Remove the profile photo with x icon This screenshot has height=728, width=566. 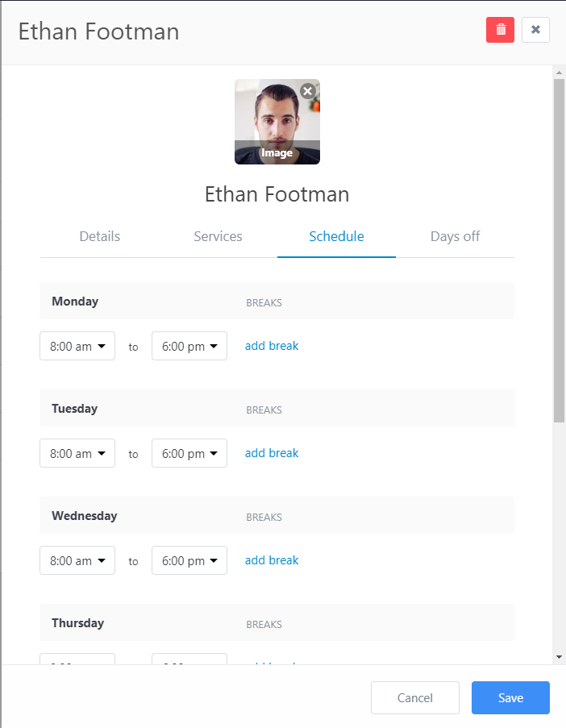(x=307, y=91)
